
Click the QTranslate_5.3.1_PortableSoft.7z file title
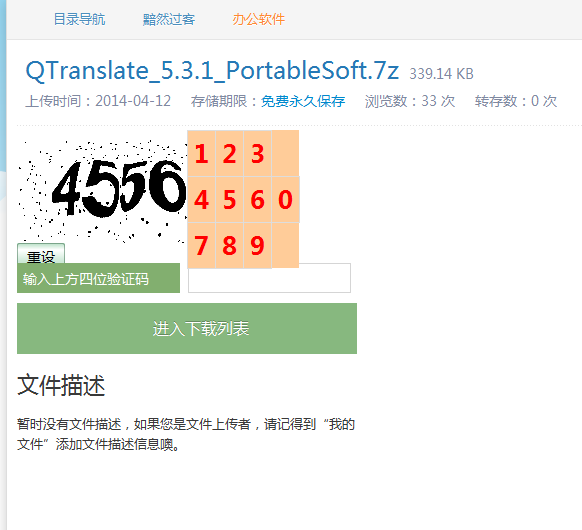pos(212,71)
